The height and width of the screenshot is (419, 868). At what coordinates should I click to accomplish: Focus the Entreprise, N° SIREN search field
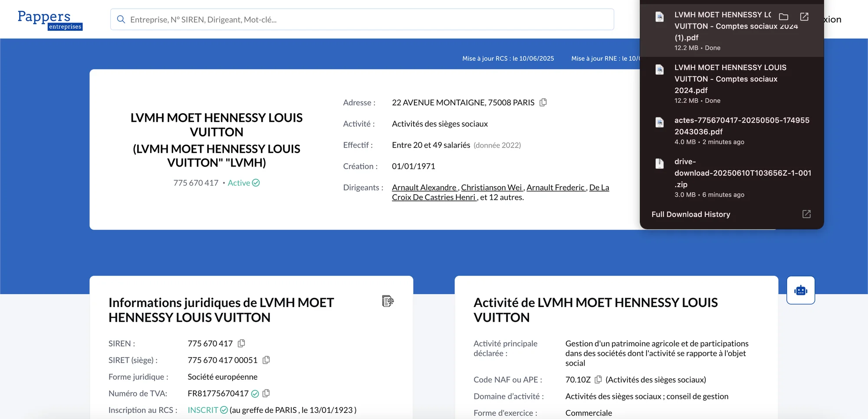coord(362,20)
